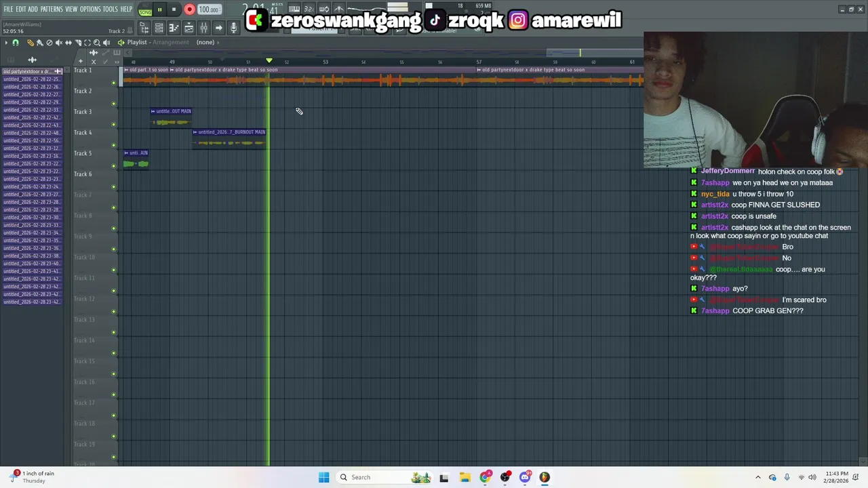Click the add track plus icon
The height and width of the screenshot is (488, 868).
click(81, 61)
